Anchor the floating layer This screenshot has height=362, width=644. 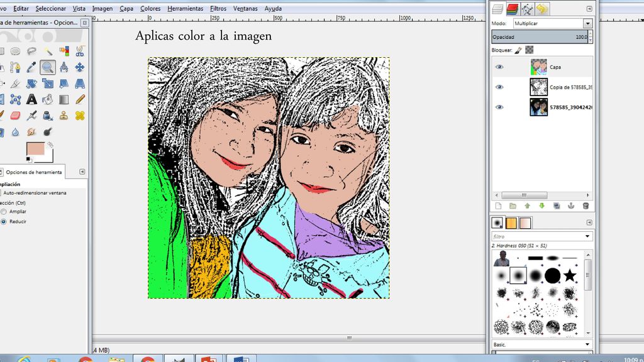coord(571,206)
